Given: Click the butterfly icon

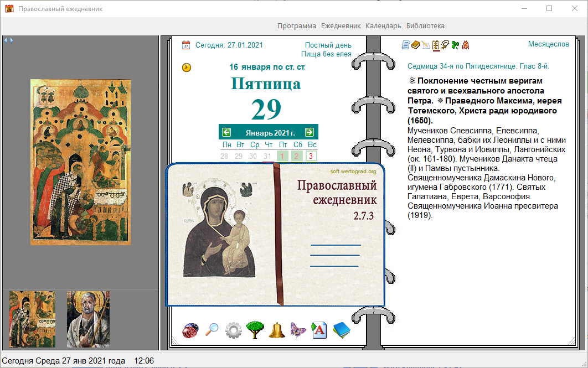Looking at the screenshot, I should [x=298, y=330].
